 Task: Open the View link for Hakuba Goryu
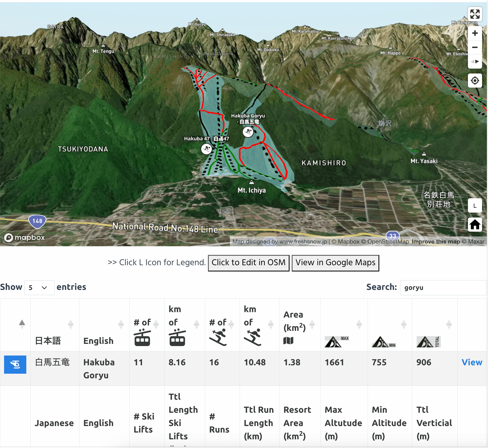coord(472,362)
